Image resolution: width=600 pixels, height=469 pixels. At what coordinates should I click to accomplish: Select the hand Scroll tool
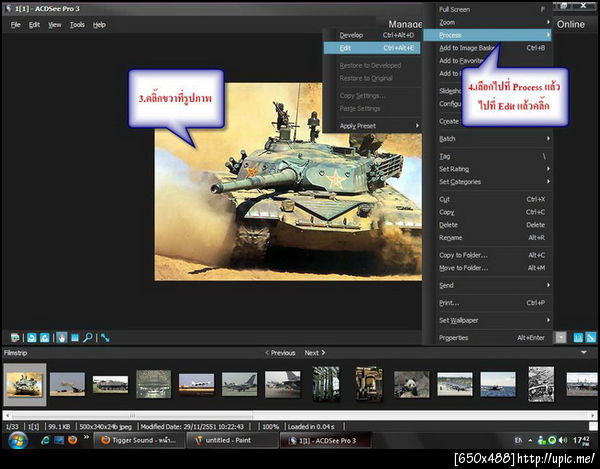(x=62, y=338)
